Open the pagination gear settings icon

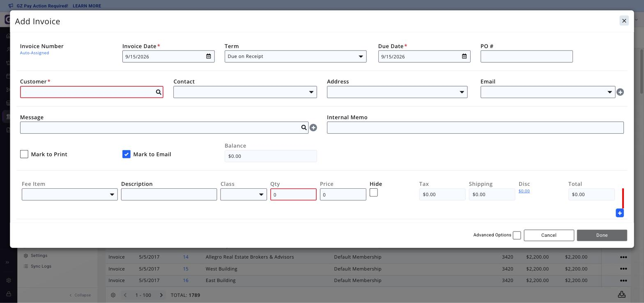coord(113,295)
